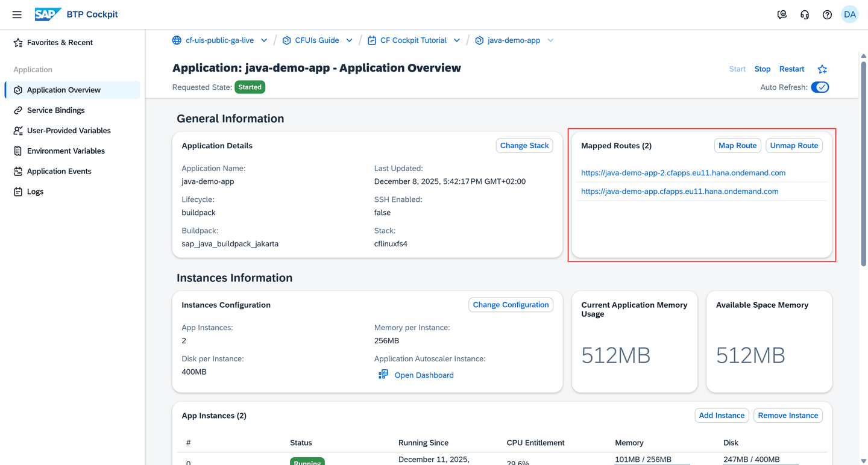Click the Environment Variables icon
Screen dimensions: 868x465
[x=18, y=151]
